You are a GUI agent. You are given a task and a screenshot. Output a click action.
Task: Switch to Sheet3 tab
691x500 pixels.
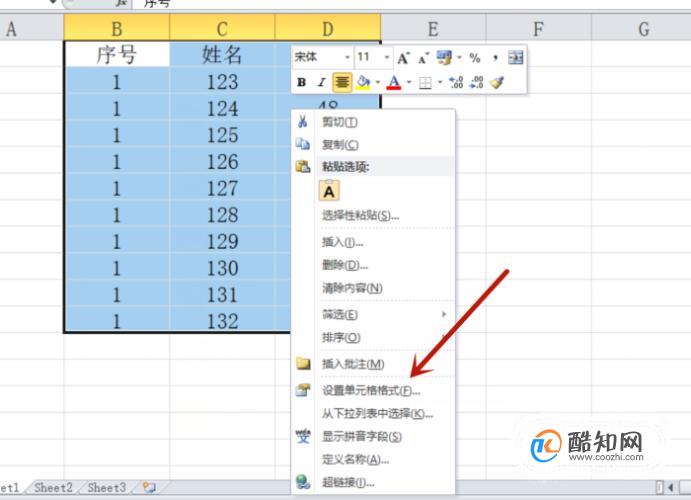(107, 488)
